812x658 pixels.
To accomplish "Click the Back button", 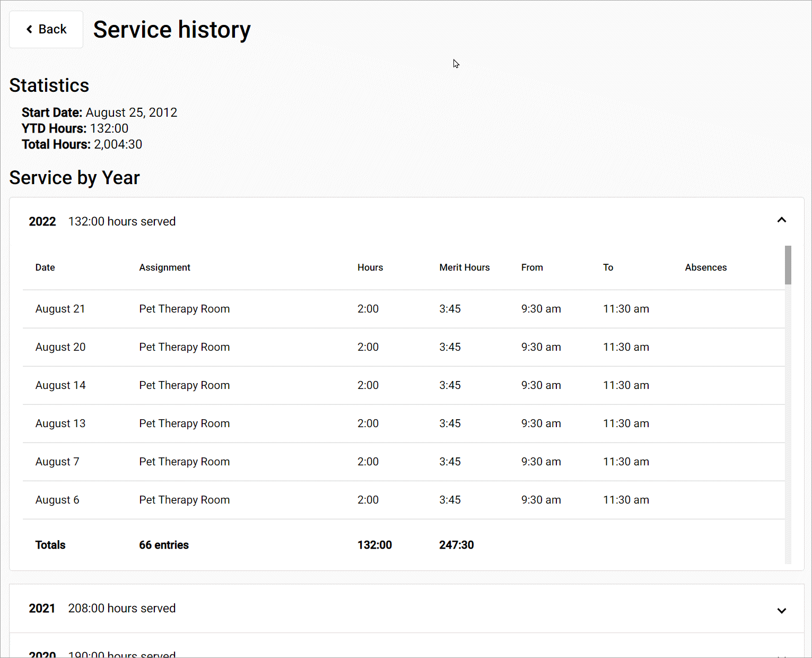I will [46, 29].
